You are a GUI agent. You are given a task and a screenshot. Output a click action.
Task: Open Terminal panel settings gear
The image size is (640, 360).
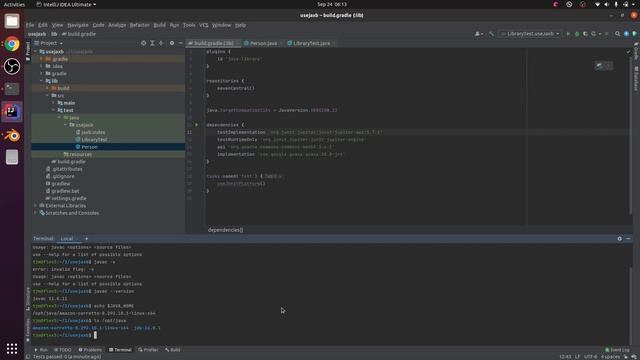(x=620, y=238)
